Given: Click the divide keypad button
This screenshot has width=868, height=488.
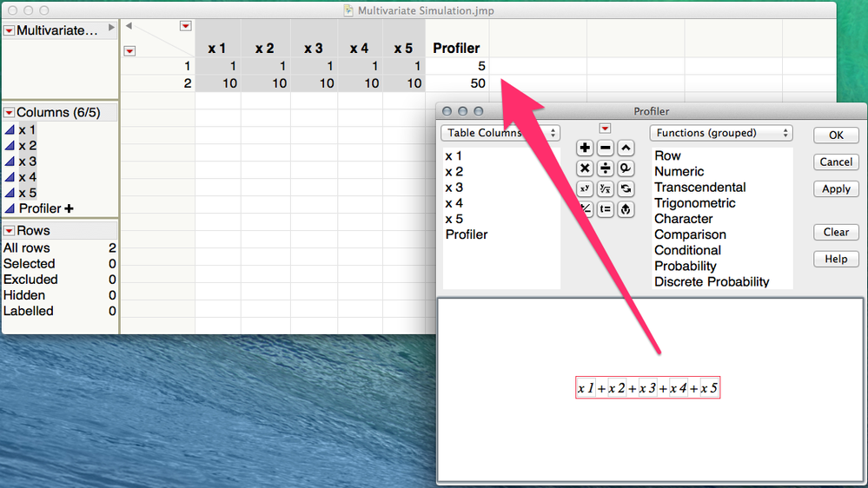Looking at the screenshot, I should point(605,168).
